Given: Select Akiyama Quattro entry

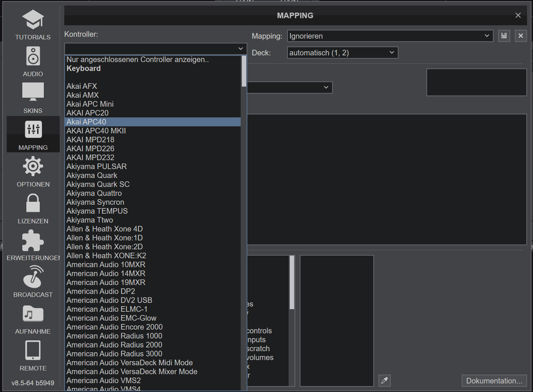Looking at the screenshot, I should coord(153,193).
